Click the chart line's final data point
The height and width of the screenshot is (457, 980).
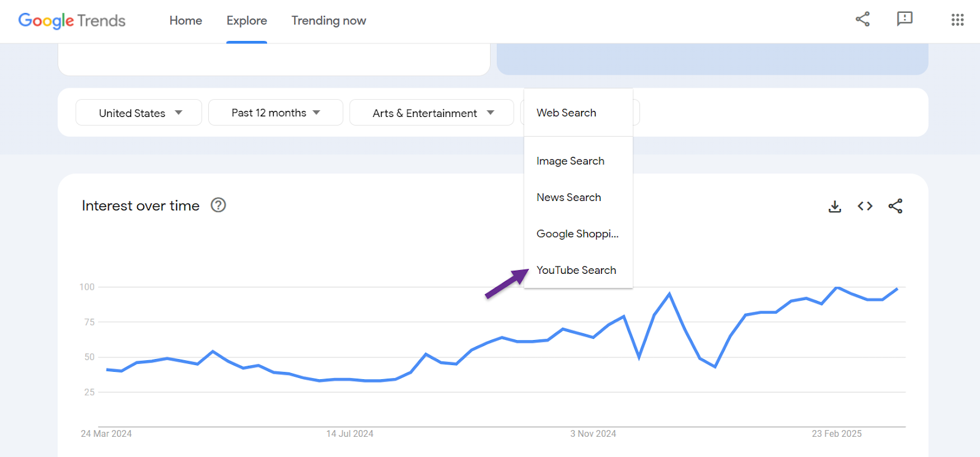tap(897, 289)
